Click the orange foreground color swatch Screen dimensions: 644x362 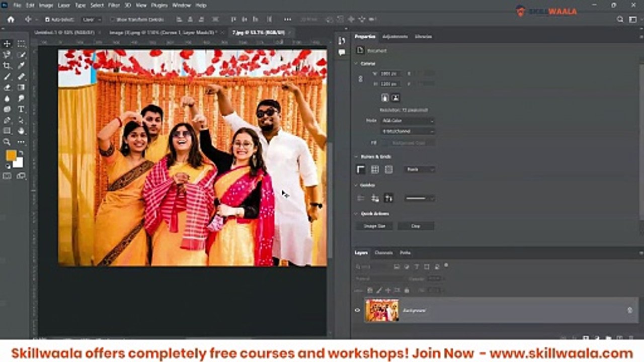coord(11,155)
